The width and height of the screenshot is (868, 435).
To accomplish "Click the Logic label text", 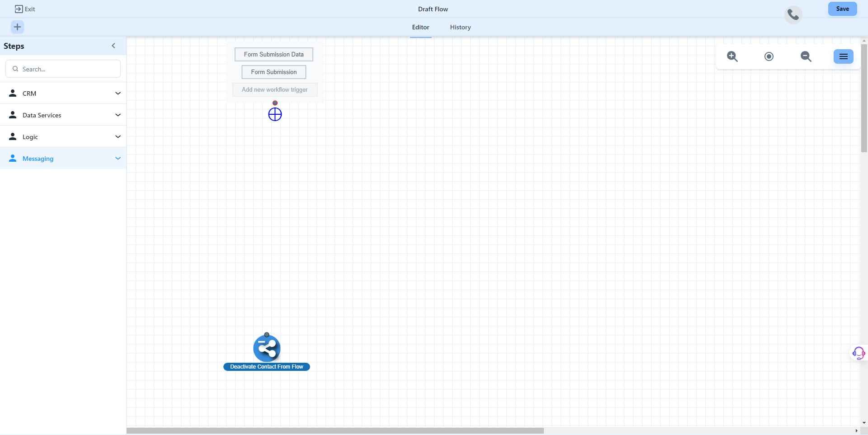I will (30, 137).
